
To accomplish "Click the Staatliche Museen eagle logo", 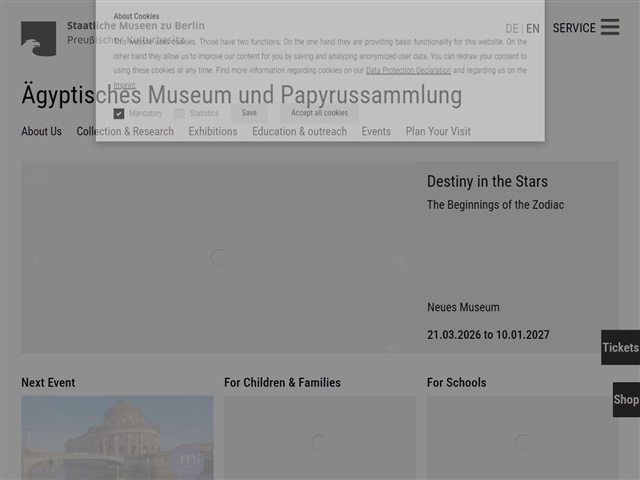I will tap(38, 39).
